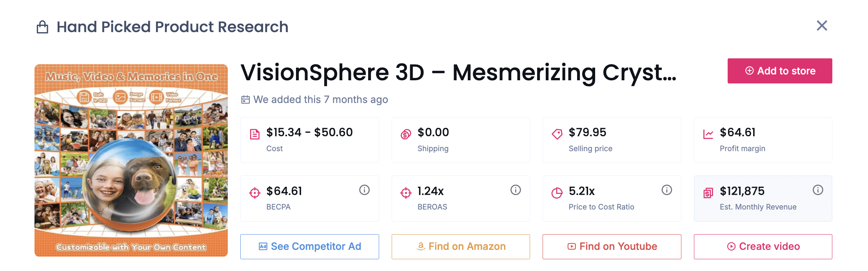The width and height of the screenshot is (868, 271).
Task: Click the Profit margin chart icon
Action: pos(708,134)
